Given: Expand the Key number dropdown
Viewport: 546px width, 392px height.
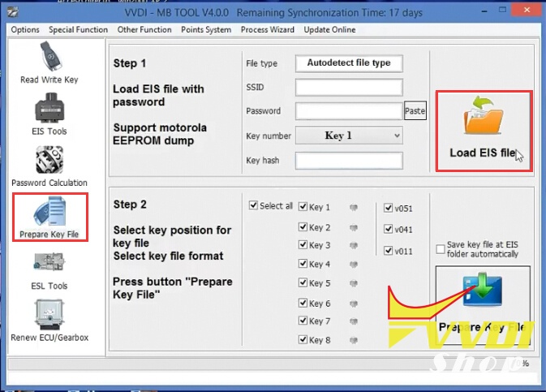Looking at the screenshot, I should [x=349, y=136].
